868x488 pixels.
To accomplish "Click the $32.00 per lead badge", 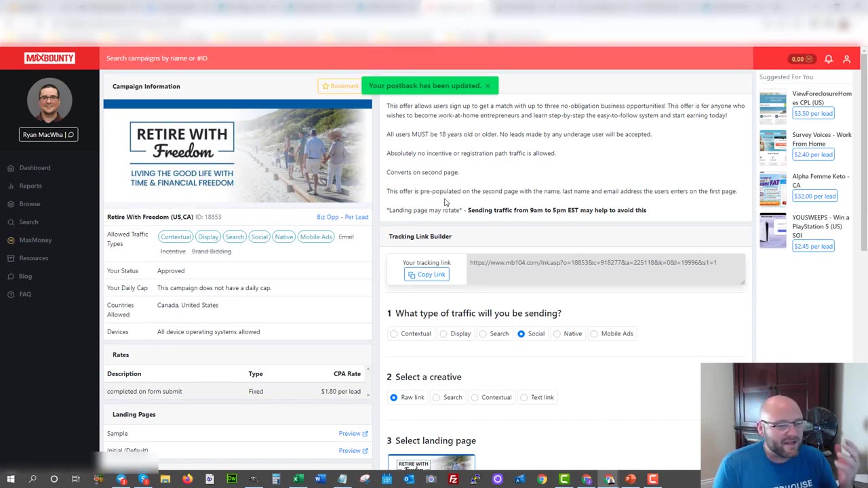I will pos(814,196).
